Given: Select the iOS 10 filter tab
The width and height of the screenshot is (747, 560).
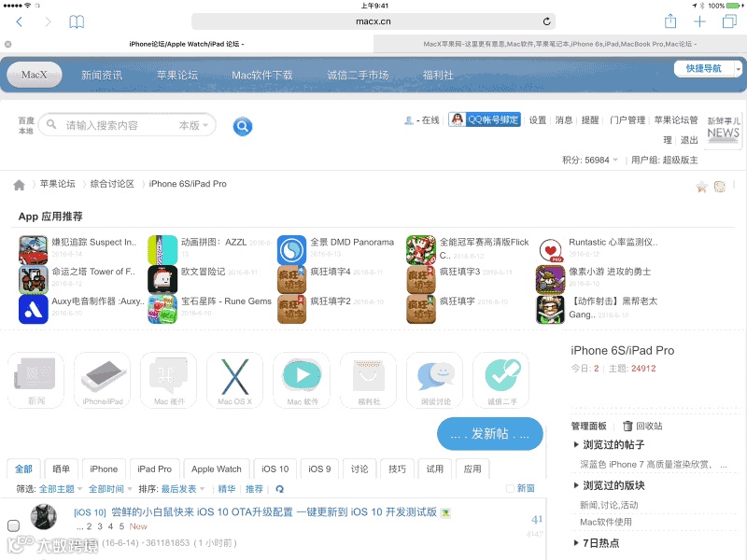Looking at the screenshot, I should (x=275, y=469).
